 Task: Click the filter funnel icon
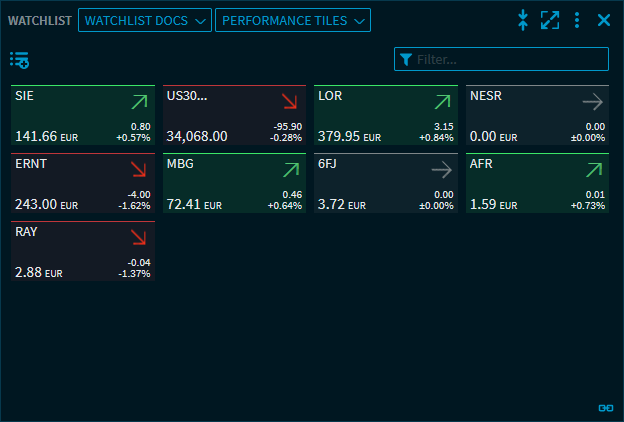(405, 60)
